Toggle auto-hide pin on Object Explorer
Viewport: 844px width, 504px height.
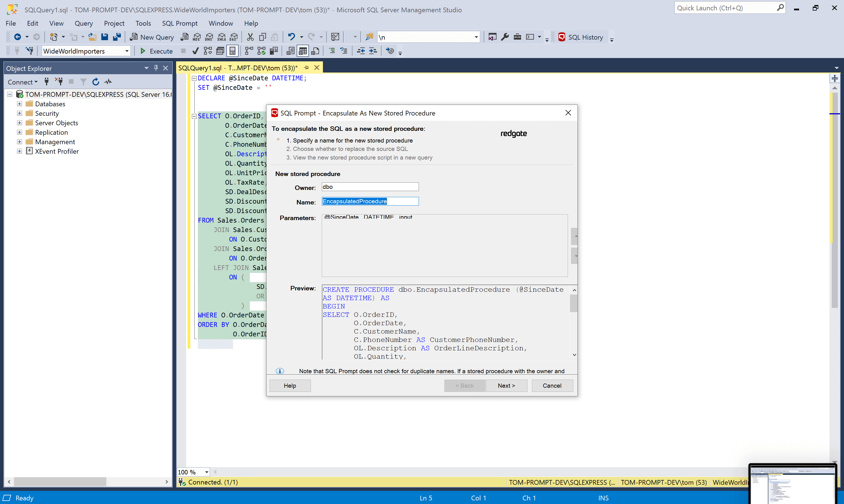point(156,68)
